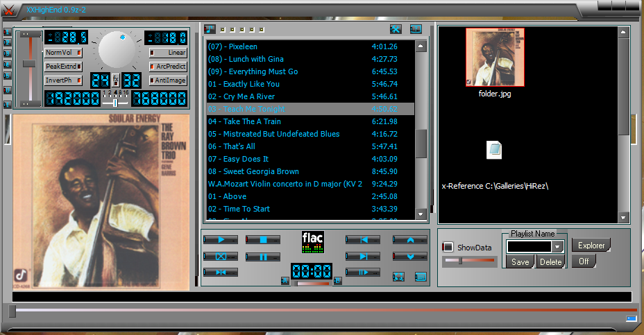Viewport: 644px width, 335px height.
Task: Click the pause-play step button
Action: [x=363, y=272]
